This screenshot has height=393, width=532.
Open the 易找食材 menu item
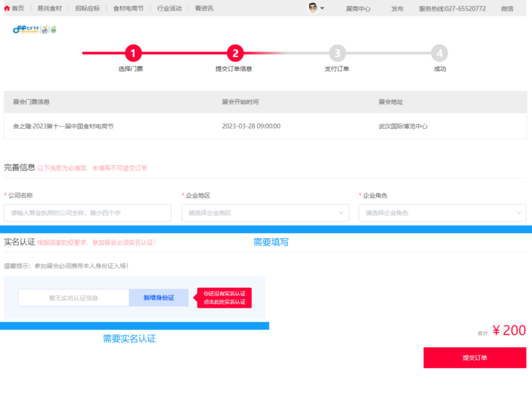(49, 8)
